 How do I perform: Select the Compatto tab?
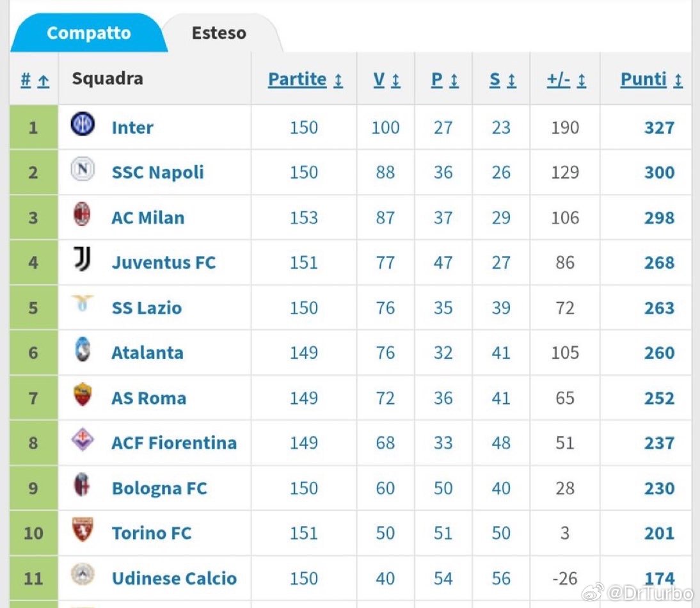tap(89, 33)
